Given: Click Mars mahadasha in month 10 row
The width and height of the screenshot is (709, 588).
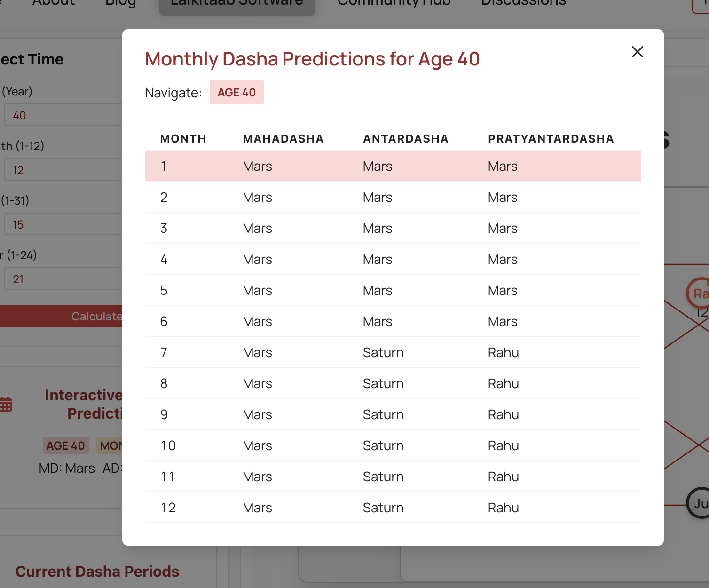Looking at the screenshot, I should pos(257,445).
